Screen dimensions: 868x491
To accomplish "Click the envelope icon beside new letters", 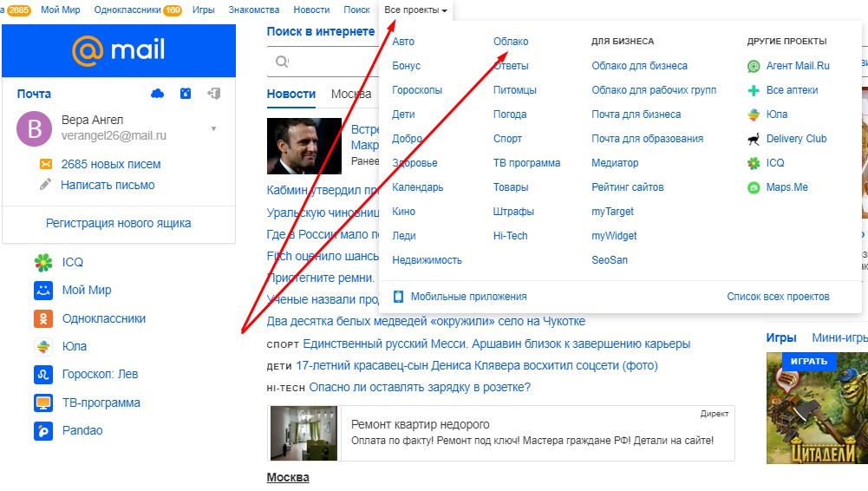I will pyautogui.click(x=46, y=164).
